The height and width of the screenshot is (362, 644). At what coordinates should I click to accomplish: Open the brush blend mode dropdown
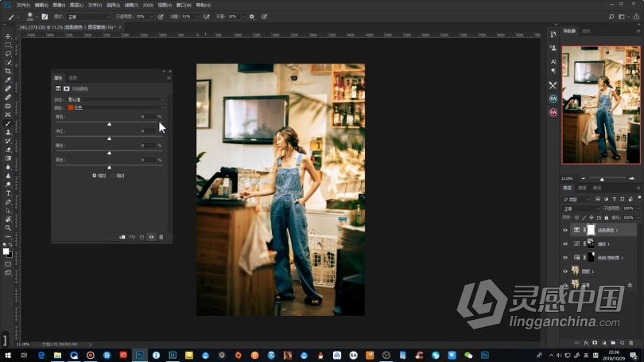pos(87,16)
